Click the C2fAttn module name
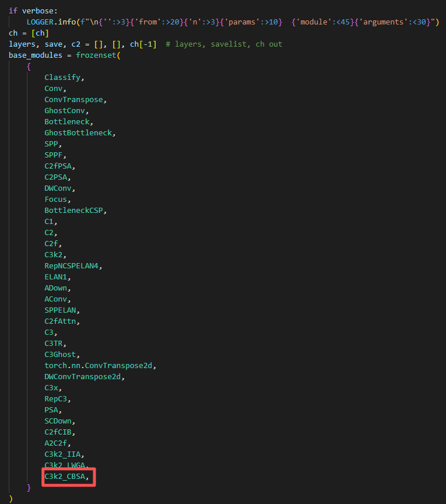The width and height of the screenshot is (446, 504). pos(62,321)
